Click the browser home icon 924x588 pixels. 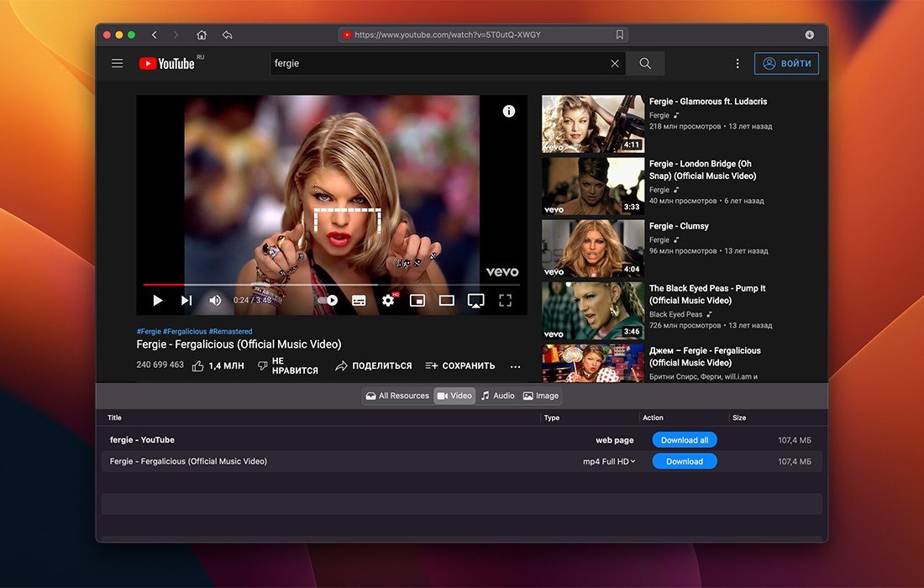(202, 34)
